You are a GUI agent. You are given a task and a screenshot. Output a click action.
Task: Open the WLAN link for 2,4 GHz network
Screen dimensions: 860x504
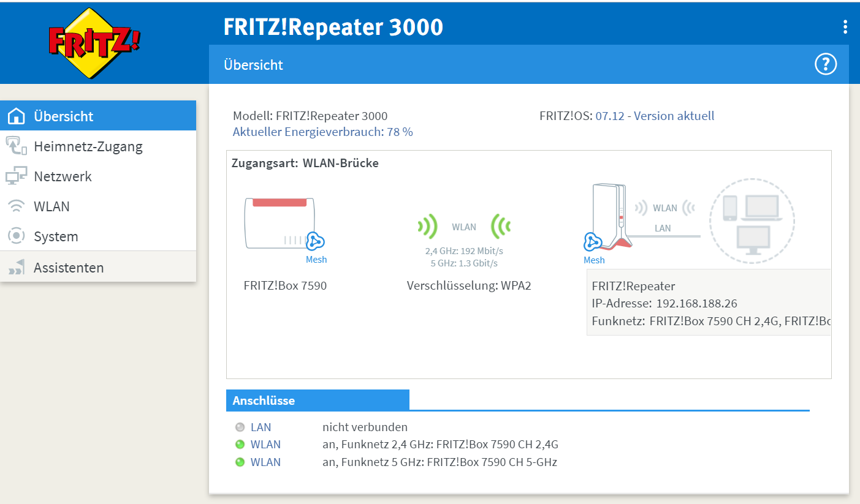[265, 445]
